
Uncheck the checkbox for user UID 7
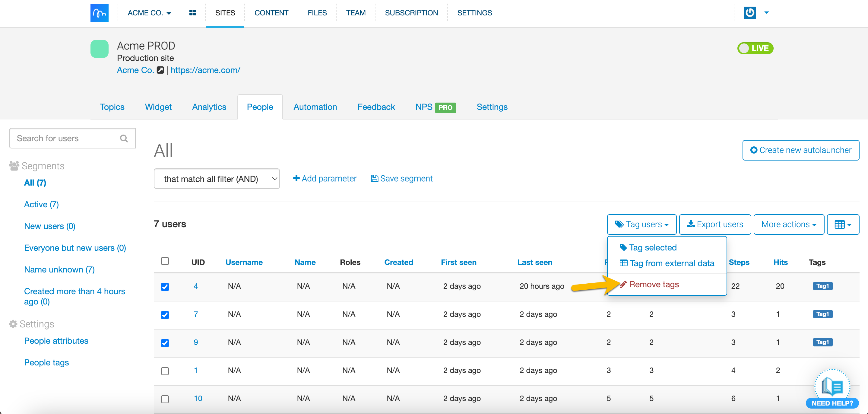(x=165, y=314)
